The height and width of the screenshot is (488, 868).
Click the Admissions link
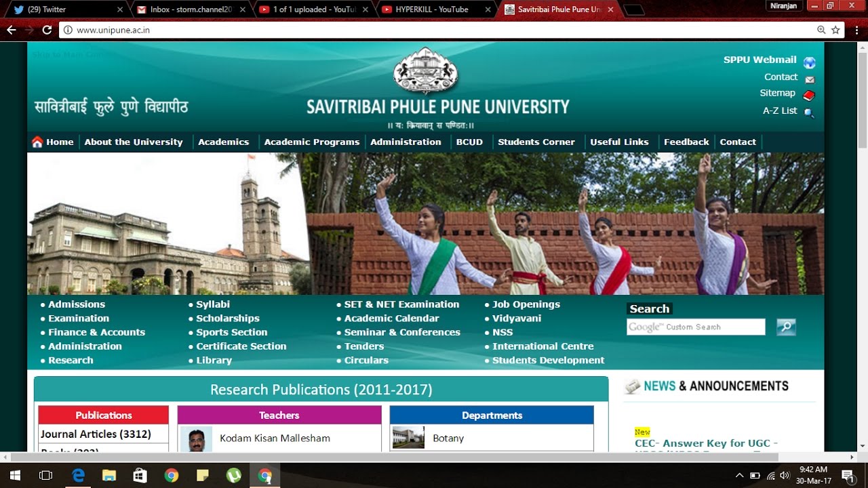[x=77, y=304]
